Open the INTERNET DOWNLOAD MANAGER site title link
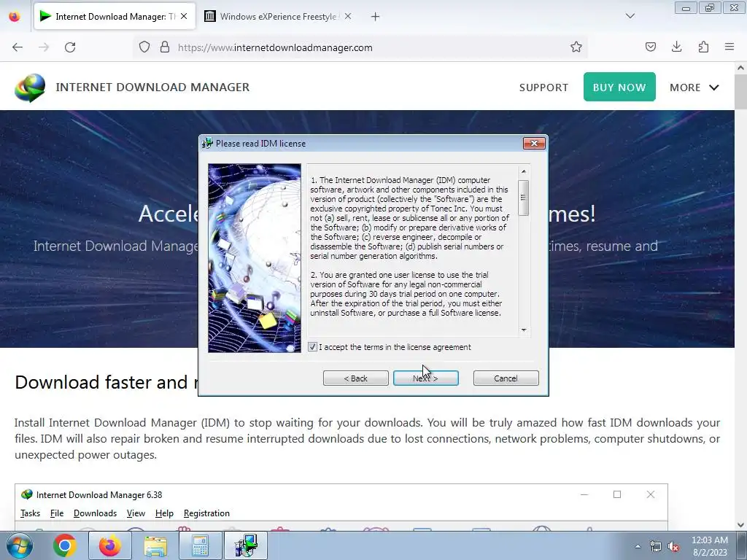747x560 pixels. click(x=152, y=87)
